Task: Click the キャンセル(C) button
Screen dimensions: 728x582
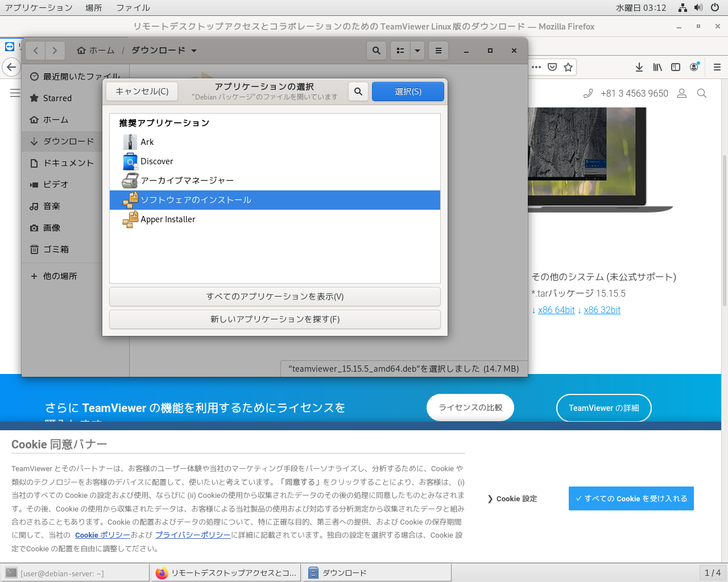Action: coord(142,92)
